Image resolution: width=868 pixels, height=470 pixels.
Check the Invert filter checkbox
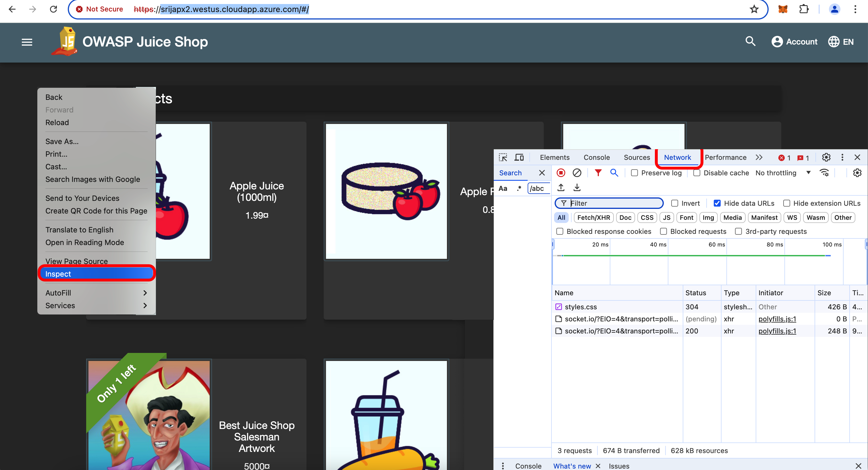pyautogui.click(x=675, y=203)
